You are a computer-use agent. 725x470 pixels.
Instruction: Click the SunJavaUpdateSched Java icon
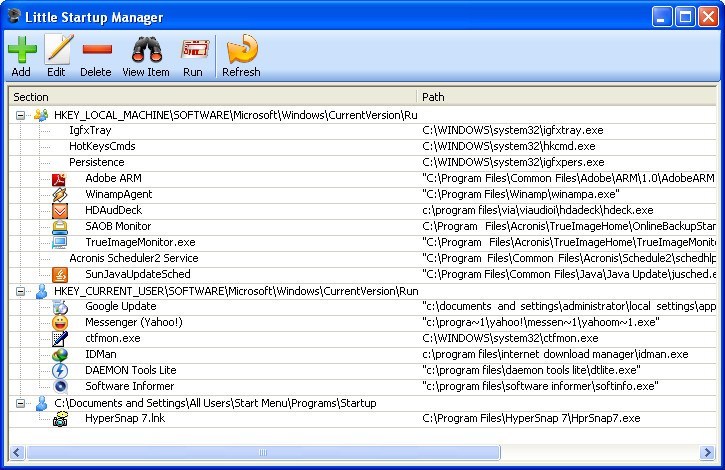59,275
